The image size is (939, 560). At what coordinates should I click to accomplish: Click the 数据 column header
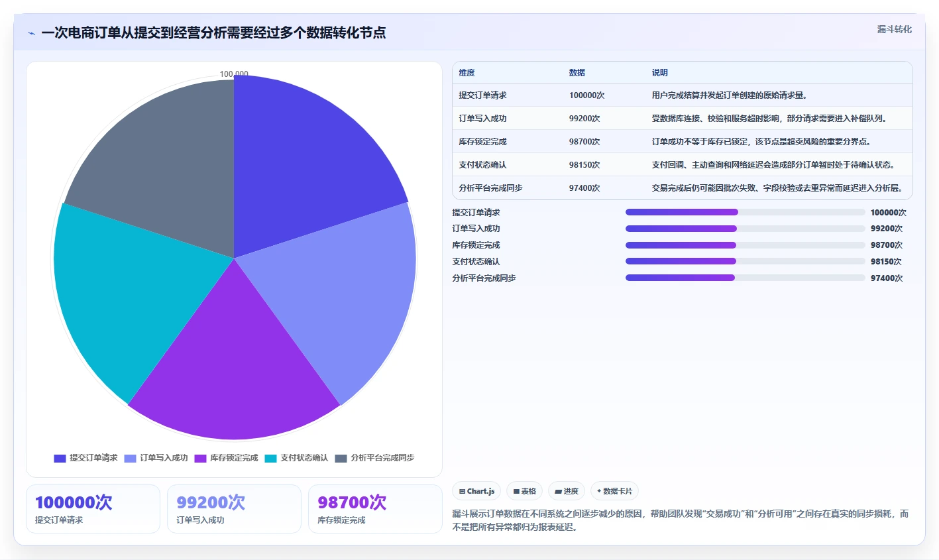(577, 73)
